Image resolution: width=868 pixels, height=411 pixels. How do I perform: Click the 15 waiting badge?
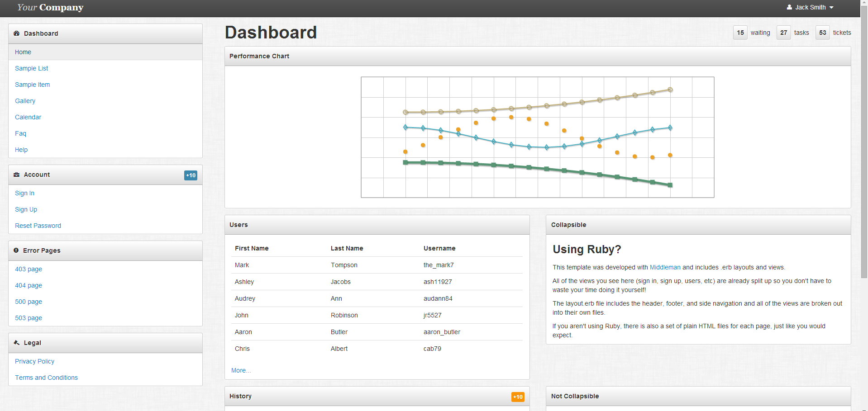click(740, 33)
